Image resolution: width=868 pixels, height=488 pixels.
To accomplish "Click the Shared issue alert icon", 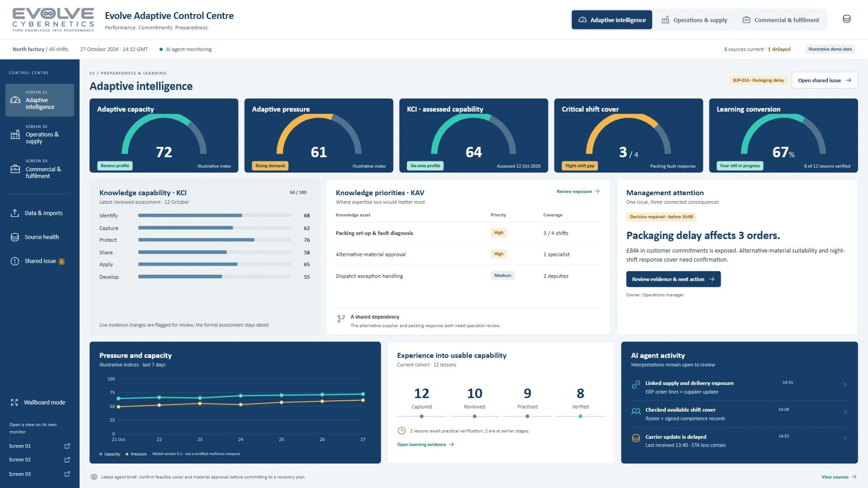I will tap(15, 261).
